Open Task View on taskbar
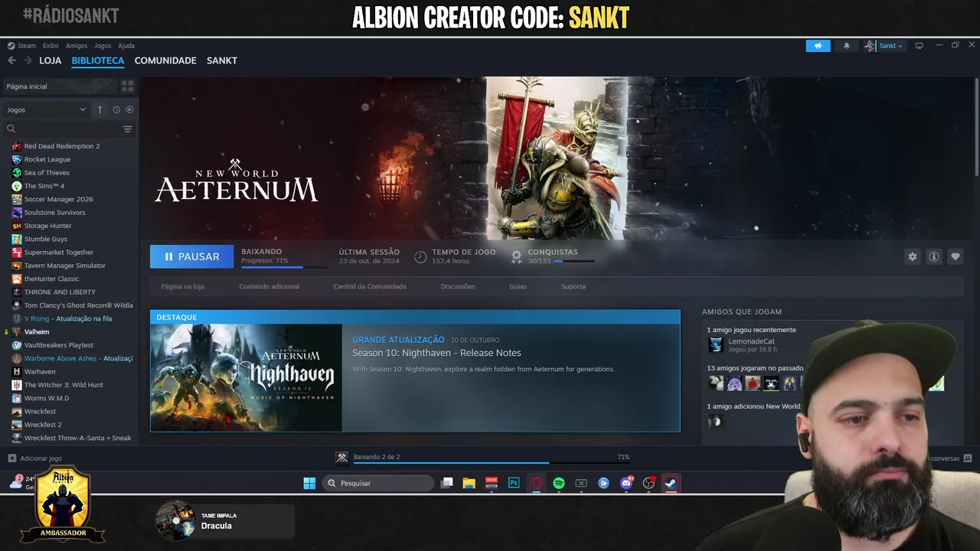The image size is (980, 551). 447,483
